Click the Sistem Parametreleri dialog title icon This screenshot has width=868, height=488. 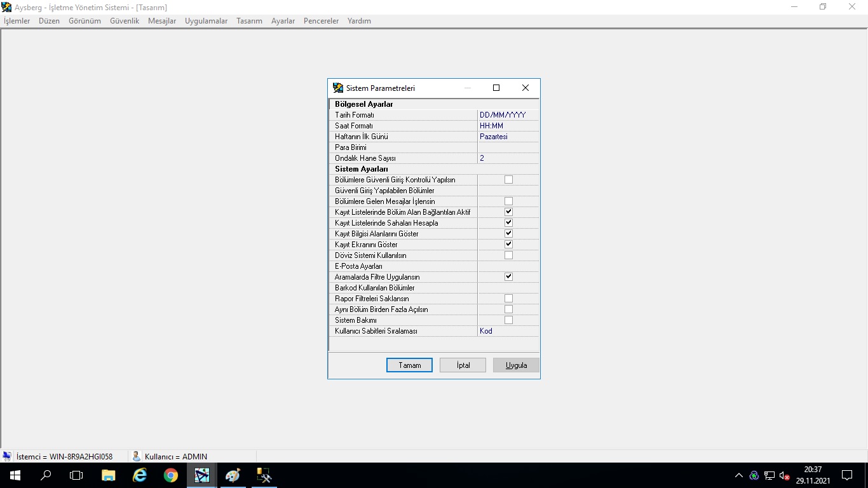coord(338,88)
